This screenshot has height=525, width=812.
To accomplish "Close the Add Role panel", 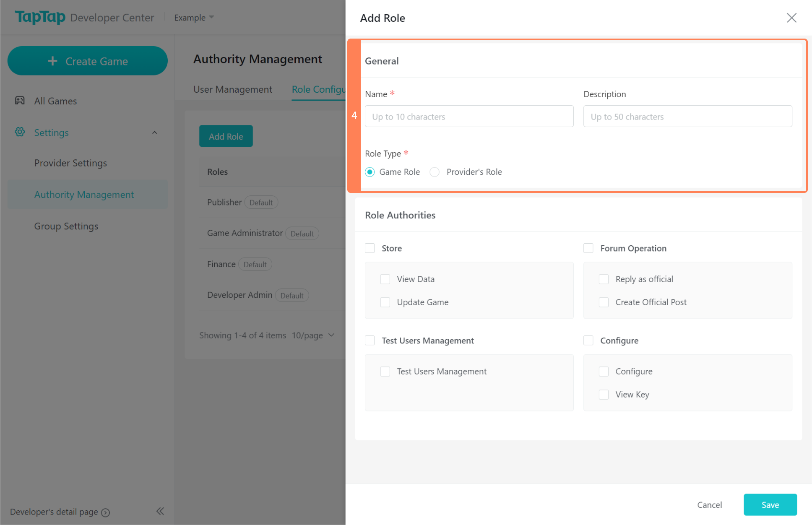I will point(791,18).
